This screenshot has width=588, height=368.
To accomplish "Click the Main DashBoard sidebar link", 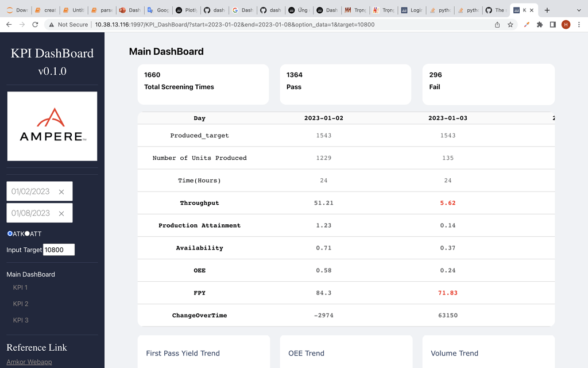I will 31,274.
